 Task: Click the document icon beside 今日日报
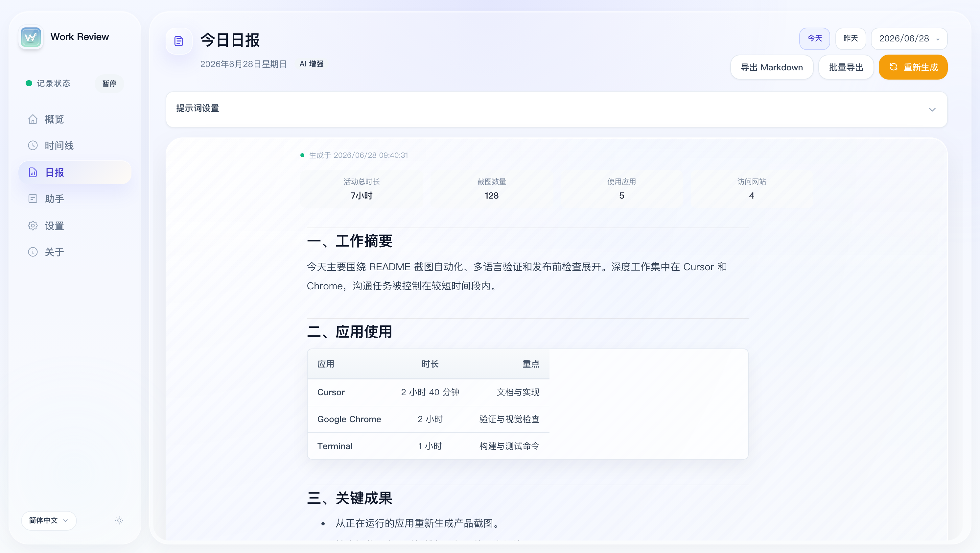click(x=179, y=41)
